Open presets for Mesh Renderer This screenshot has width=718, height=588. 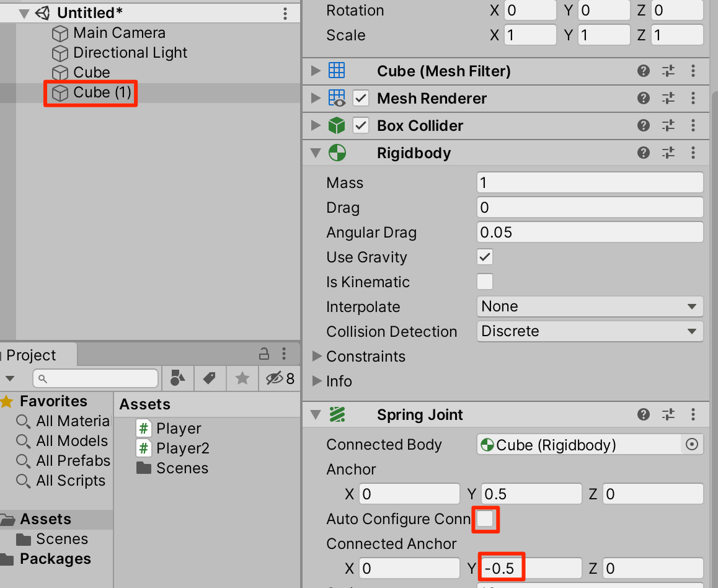click(x=668, y=99)
